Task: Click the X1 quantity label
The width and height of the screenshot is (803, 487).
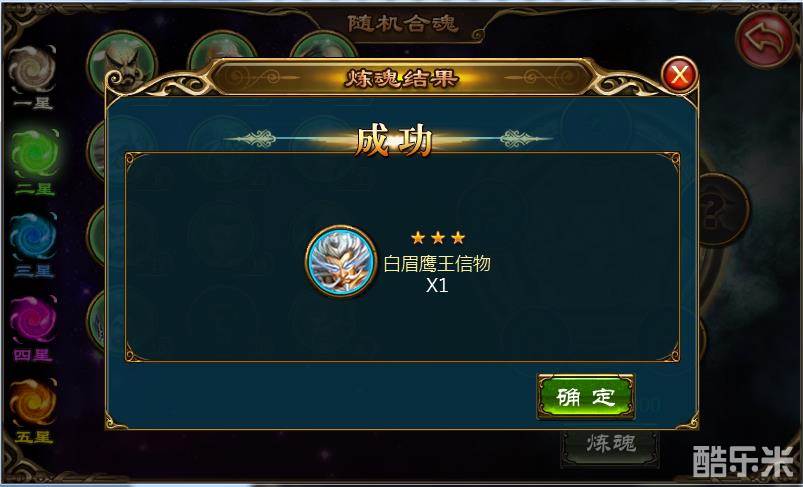Action: click(x=437, y=285)
